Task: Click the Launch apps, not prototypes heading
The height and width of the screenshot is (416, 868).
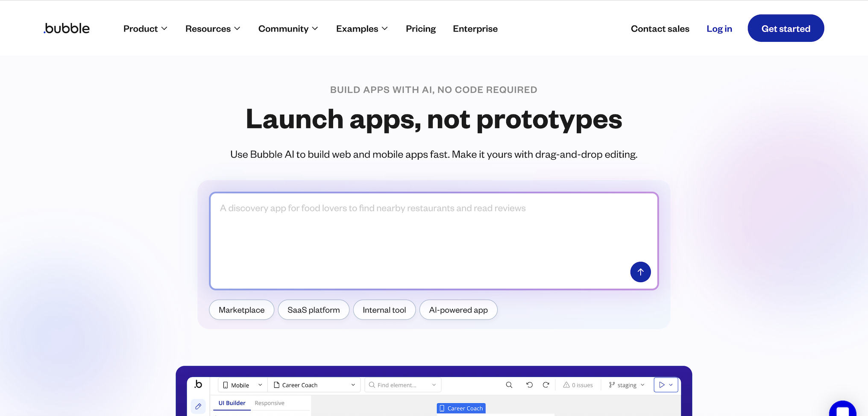Action: click(434, 120)
